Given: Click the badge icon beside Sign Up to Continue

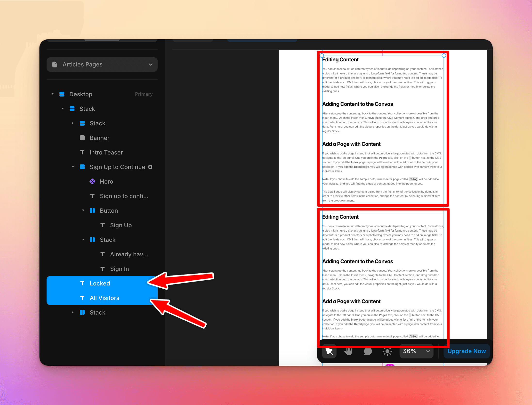Looking at the screenshot, I should 150,167.
